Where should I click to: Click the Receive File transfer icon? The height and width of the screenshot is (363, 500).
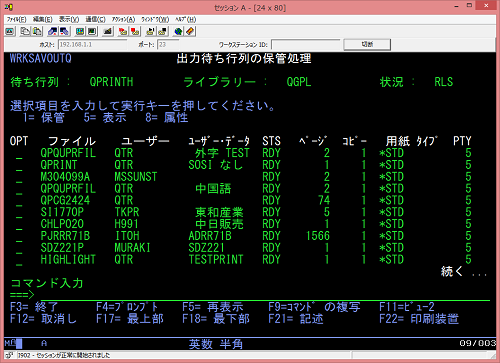coord(64,31)
